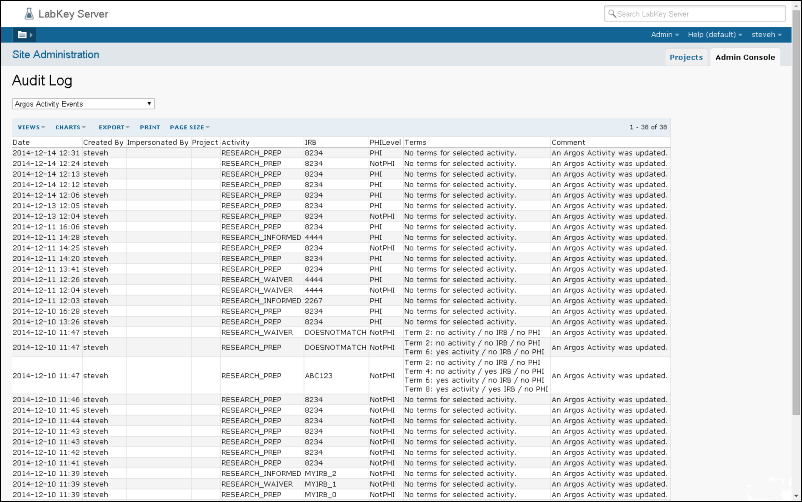Click the Activity column header

click(235, 142)
